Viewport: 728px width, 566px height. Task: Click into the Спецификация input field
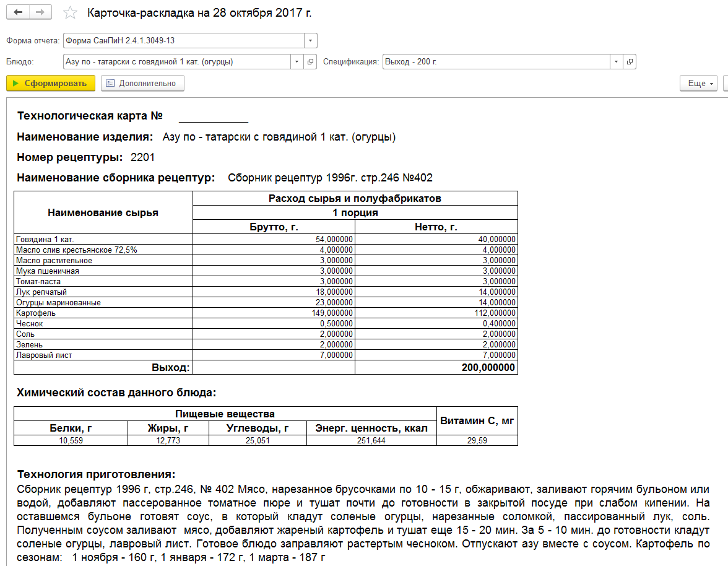coord(496,62)
